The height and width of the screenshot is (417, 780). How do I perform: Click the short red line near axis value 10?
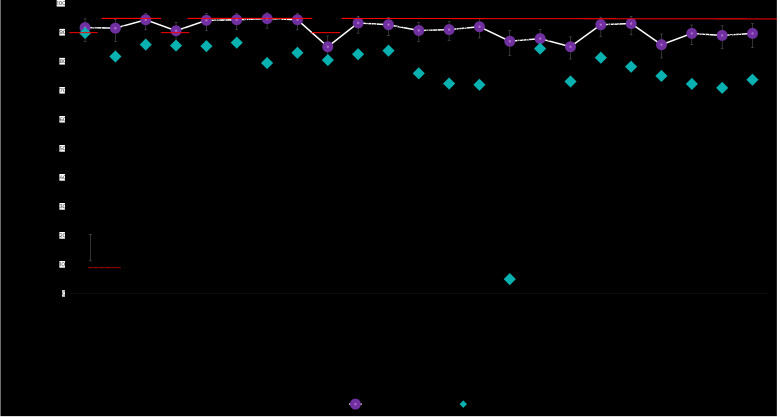click(x=104, y=267)
